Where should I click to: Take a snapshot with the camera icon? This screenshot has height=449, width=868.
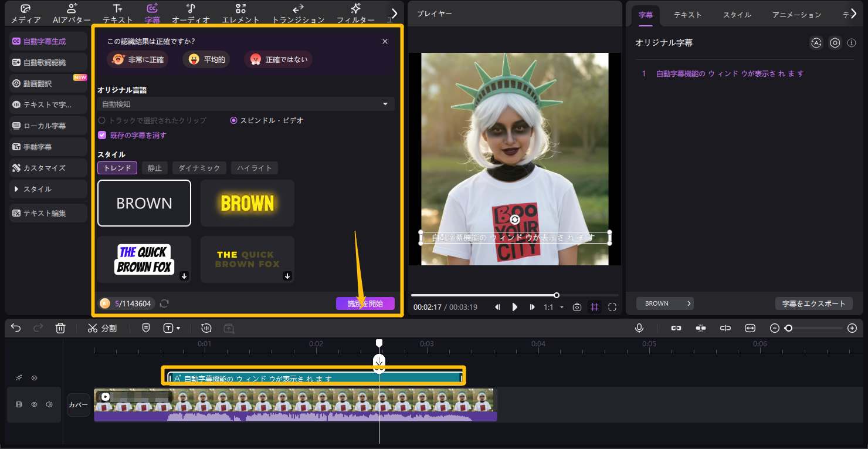point(577,307)
